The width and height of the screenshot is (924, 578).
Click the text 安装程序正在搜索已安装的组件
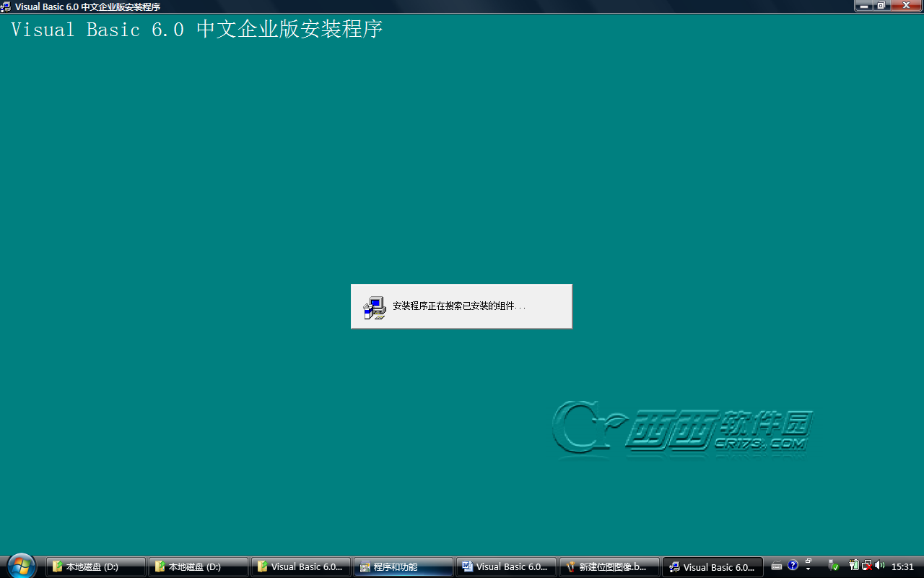pyautogui.click(x=459, y=306)
